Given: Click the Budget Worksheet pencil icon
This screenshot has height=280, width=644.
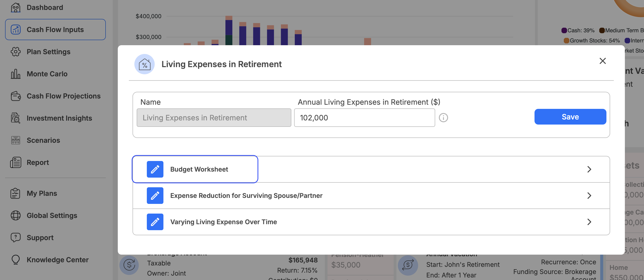Looking at the screenshot, I should (x=155, y=169).
